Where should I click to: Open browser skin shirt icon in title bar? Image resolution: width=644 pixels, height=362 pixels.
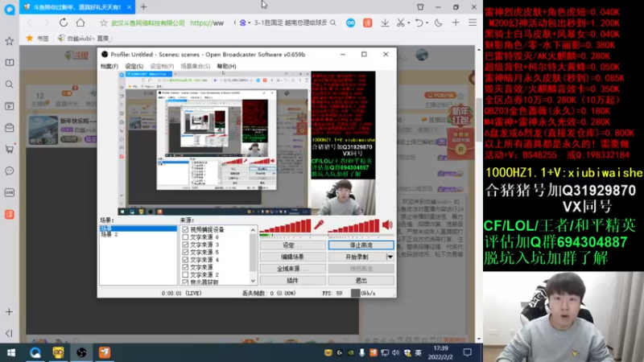click(x=420, y=7)
